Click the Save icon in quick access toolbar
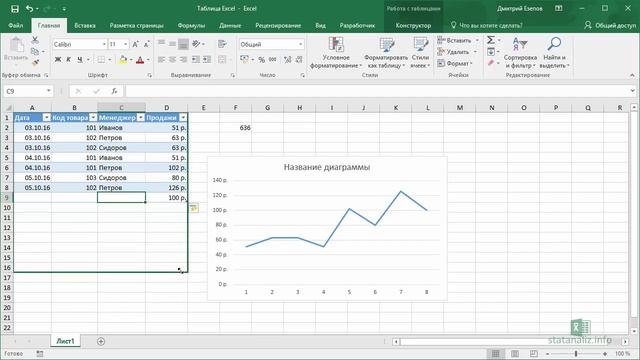 pyautogui.click(x=15, y=9)
